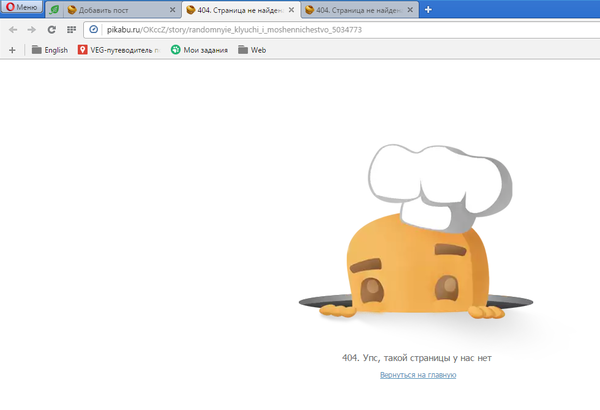
Task: Close the Добавить пост tab
Action: point(173,10)
